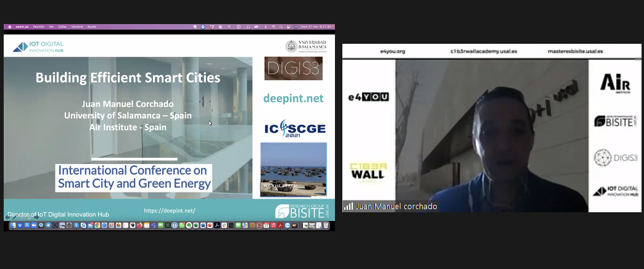Open the Photos app dock icon

tap(118, 225)
